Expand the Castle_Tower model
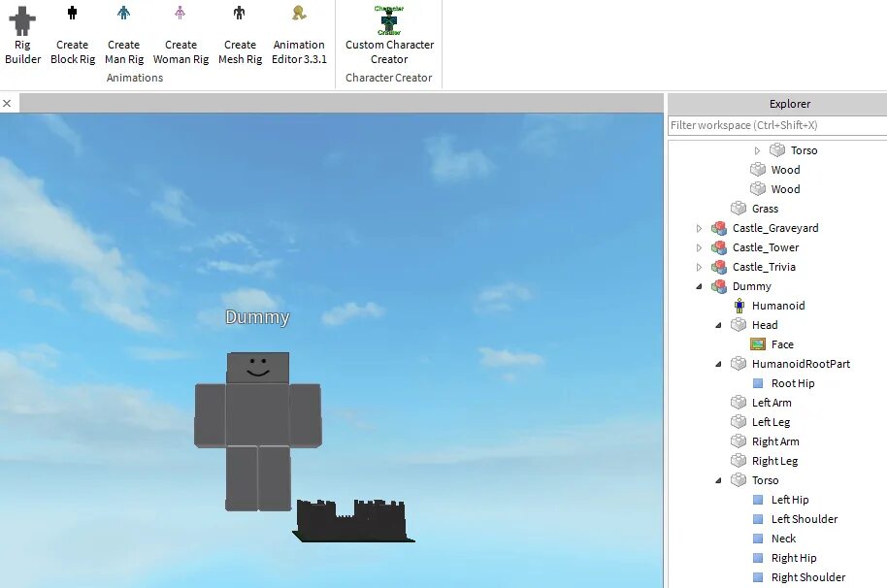Viewport: 887px width, 588px height. click(699, 247)
